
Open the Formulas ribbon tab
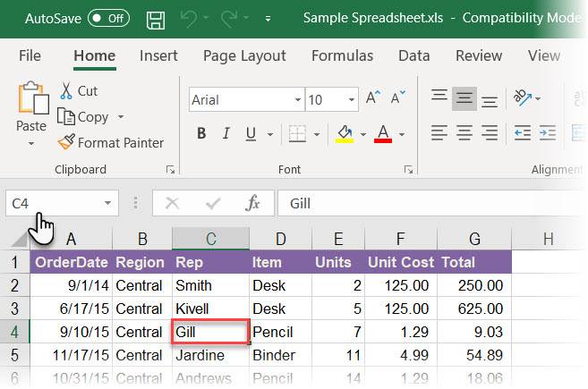(x=342, y=55)
